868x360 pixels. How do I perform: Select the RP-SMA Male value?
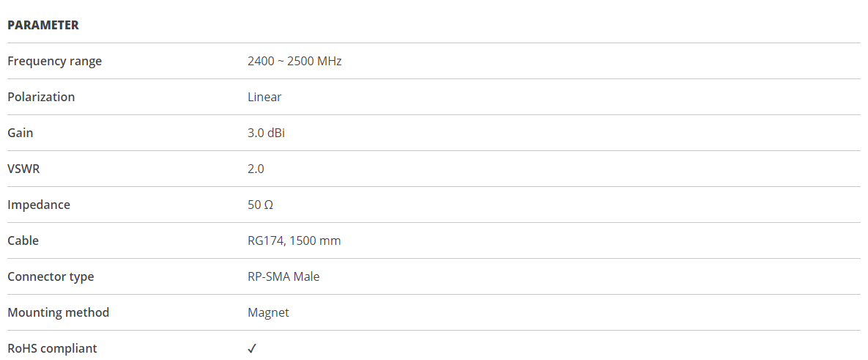[283, 276]
